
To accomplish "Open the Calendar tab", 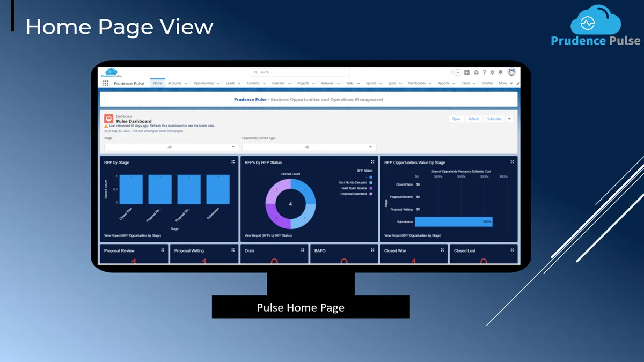I will 279,83.
